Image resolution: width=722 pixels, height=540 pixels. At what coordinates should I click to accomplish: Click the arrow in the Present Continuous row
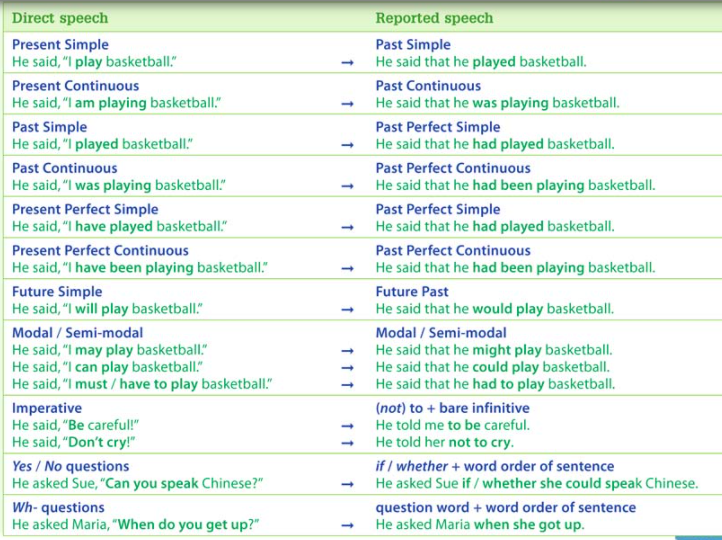pyautogui.click(x=348, y=104)
